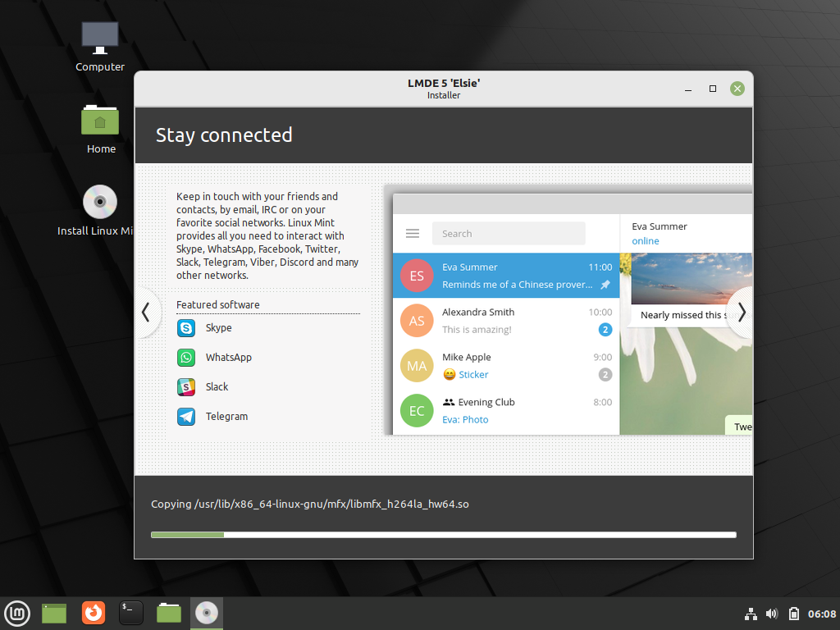Click the ES avatar circle
Screen dimensions: 840x630
click(417, 276)
